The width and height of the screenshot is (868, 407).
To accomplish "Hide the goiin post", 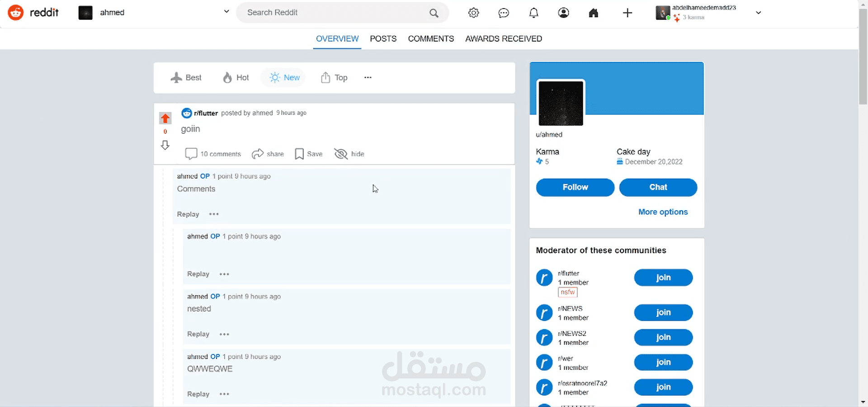I will [x=349, y=154].
